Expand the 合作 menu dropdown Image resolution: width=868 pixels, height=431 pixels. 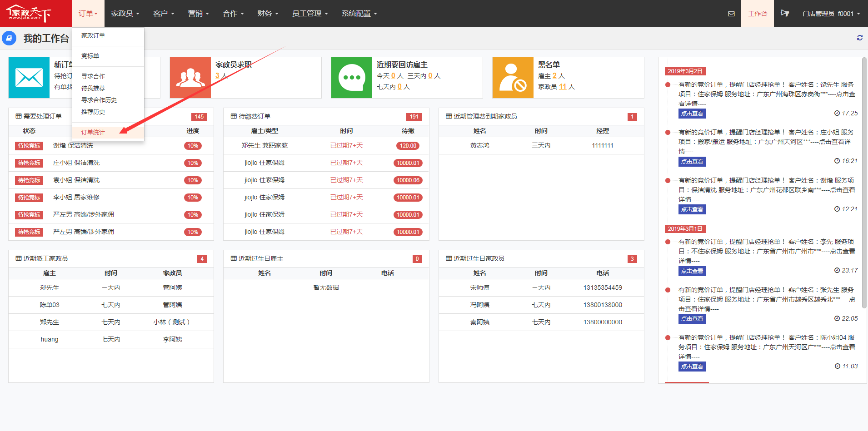[x=233, y=14]
